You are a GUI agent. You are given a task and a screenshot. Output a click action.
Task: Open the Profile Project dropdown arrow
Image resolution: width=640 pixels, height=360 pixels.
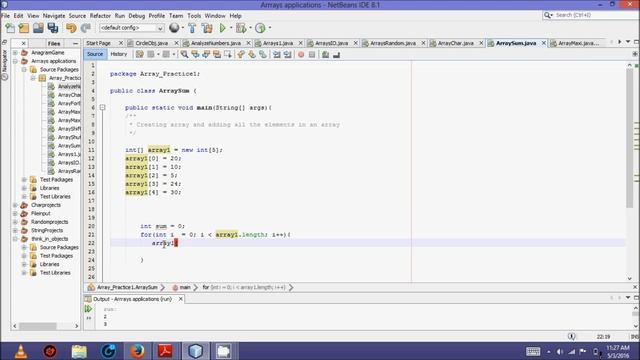pyautogui.click(x=269, y=28)
